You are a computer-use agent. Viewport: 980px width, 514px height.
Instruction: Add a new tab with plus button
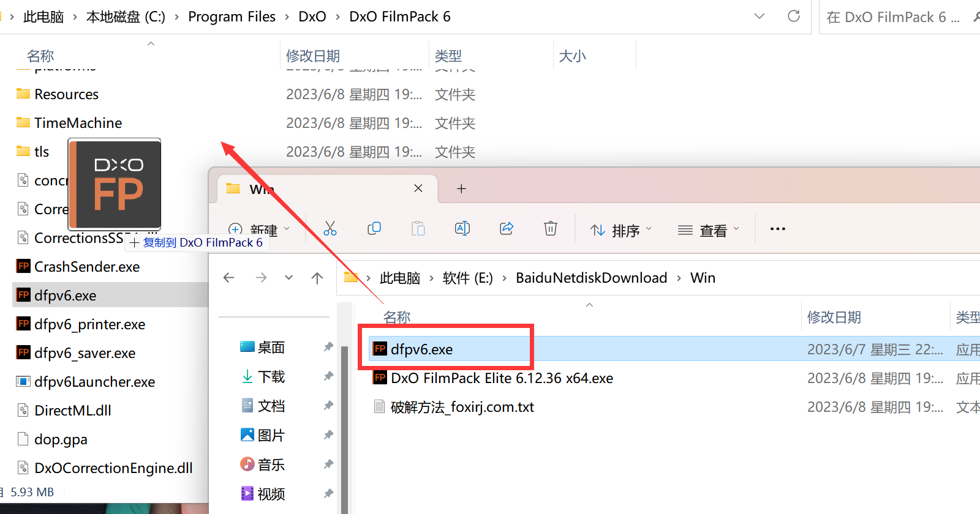coord(462,188)
